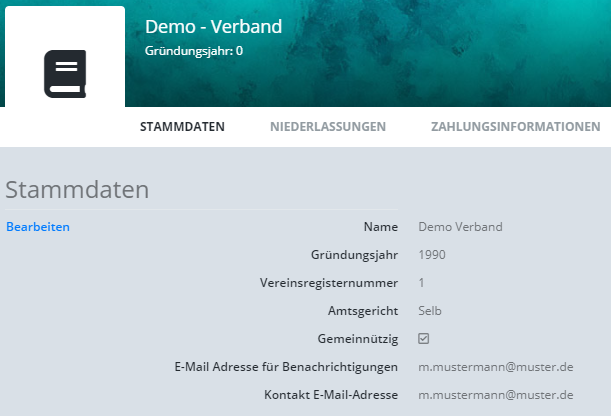Click the Amtsgericht field label

click(x=363, y=311)
